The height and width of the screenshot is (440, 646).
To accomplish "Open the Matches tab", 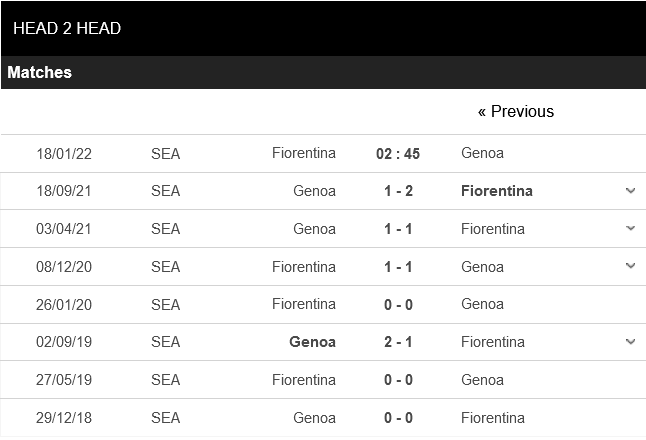I will [40, 73].
